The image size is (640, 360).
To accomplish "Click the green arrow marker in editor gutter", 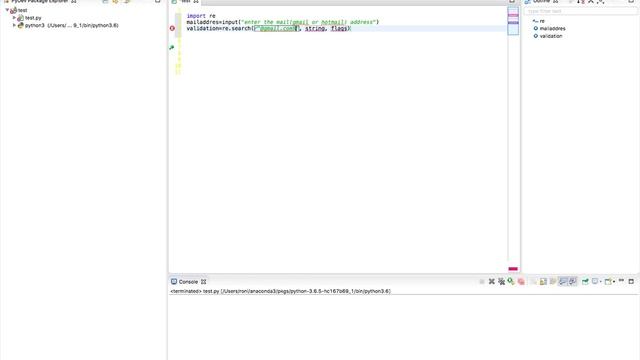I will click(x=171, y=47).
